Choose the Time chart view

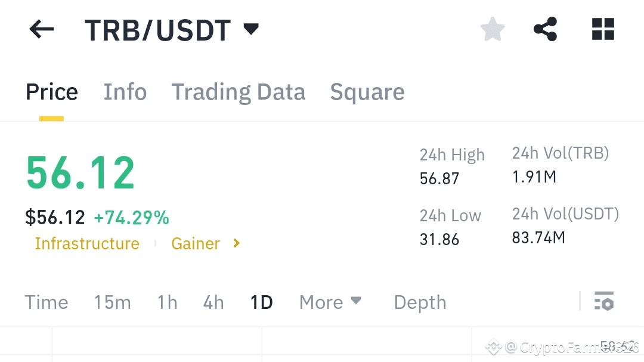(x=47, y=302)
